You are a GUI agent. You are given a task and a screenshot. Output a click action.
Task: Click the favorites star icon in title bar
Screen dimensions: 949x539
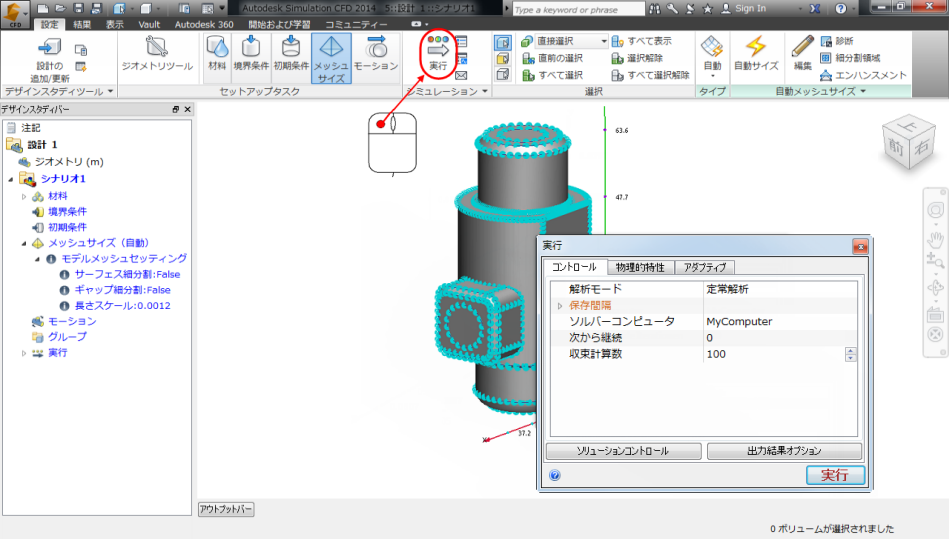(x=707, y=8)
